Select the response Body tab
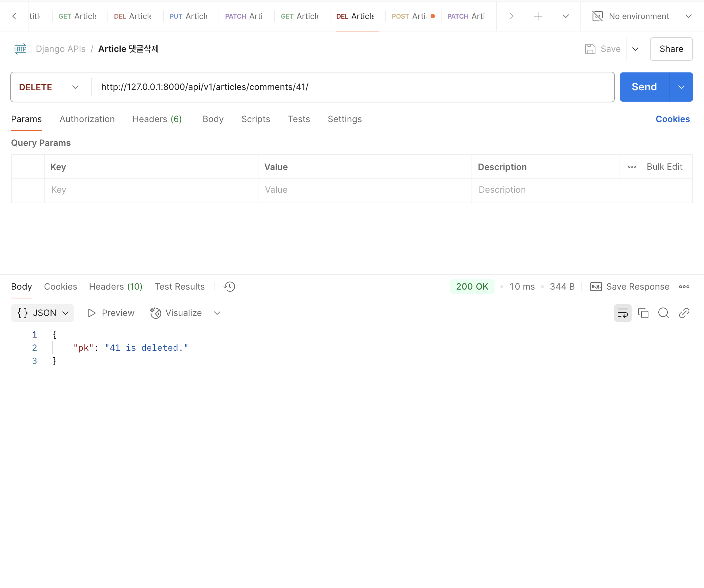This screenshot has width=704, height=588. (x=22, y=287)
